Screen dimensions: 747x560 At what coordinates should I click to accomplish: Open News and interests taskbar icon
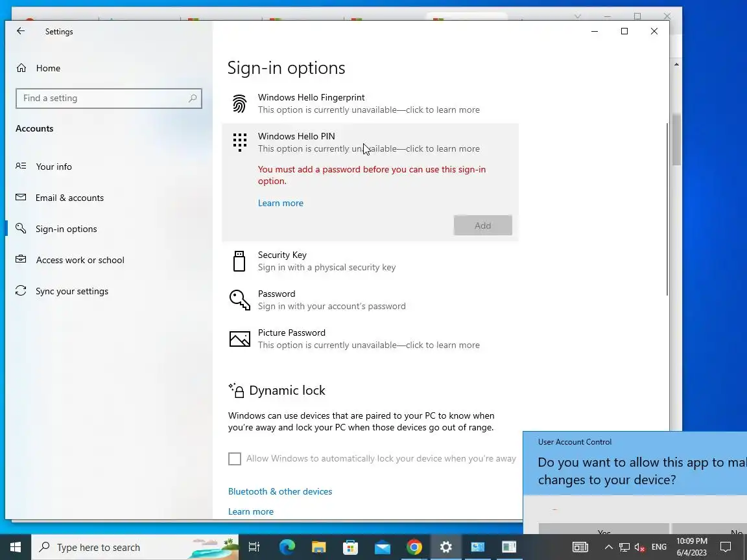click(x=580, y=547)
